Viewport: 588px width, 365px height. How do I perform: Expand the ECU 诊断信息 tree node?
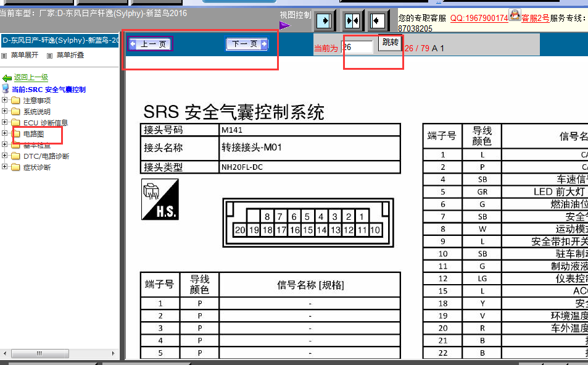4,122
